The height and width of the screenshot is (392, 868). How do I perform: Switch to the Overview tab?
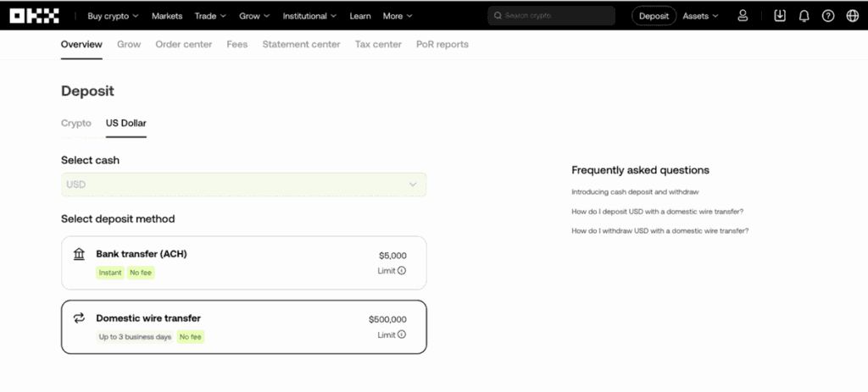tap(81, 44)
